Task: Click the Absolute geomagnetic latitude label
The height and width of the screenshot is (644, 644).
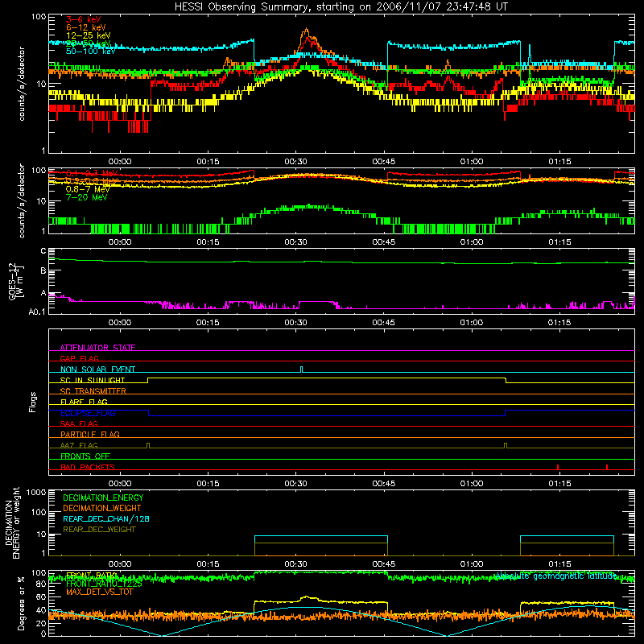Action: pyautogui.click(x=555, y=576)
